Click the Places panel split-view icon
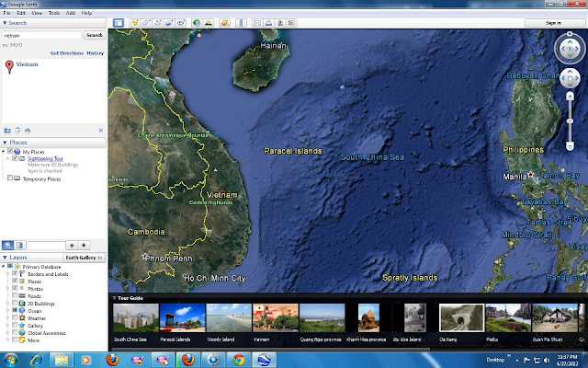 click(x=20, y=246)
